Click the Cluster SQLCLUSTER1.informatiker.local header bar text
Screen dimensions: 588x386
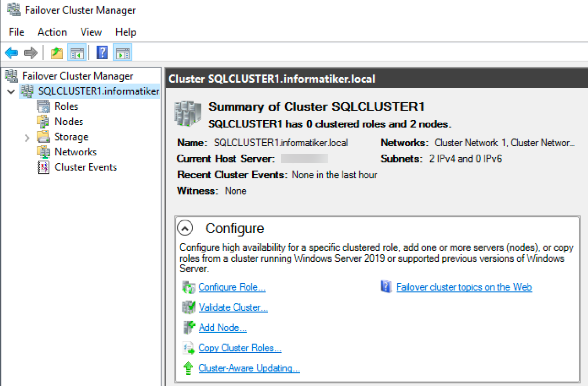[272, 79]
